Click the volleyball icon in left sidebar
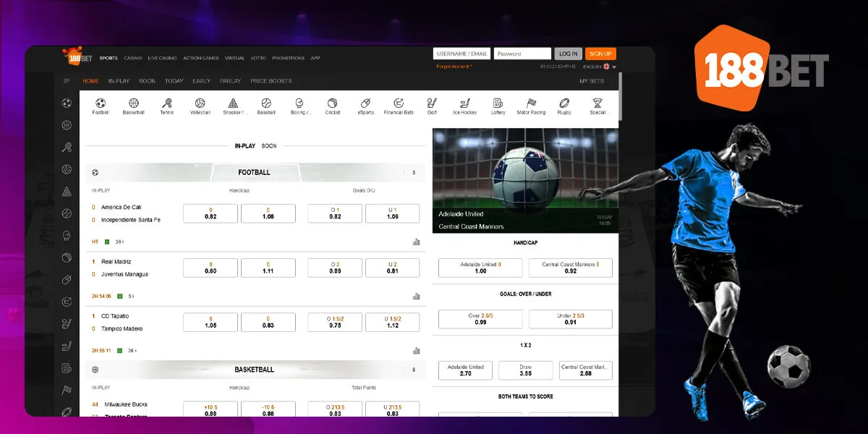Viewport: 868px width, 434px height. (67, 169)
